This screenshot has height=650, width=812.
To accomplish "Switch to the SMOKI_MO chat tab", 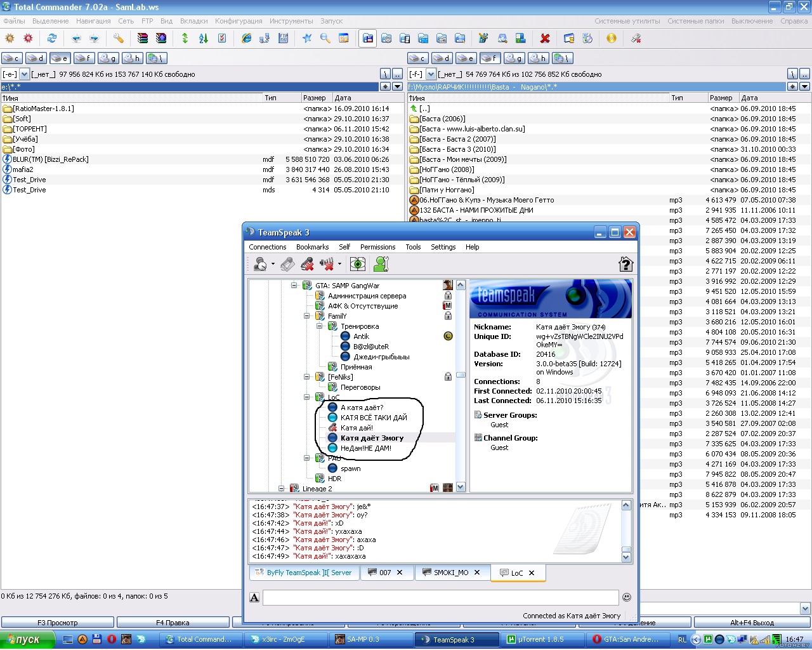I will point(453,573).
